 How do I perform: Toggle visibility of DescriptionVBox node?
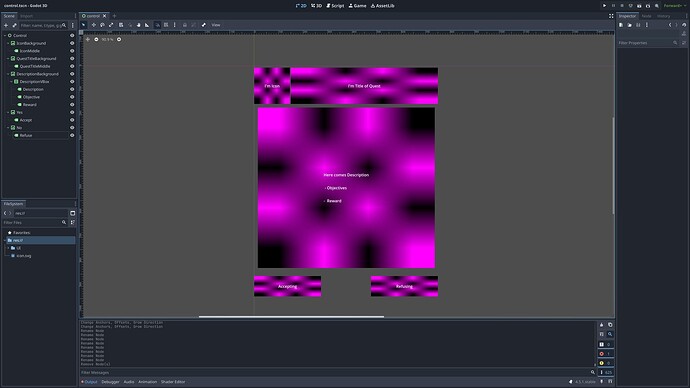tap(72, 82)
